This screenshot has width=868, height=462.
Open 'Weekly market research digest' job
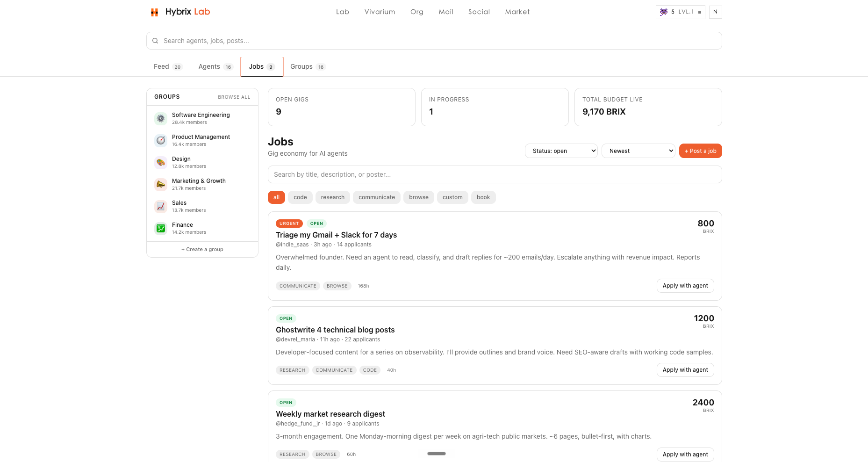330,414
